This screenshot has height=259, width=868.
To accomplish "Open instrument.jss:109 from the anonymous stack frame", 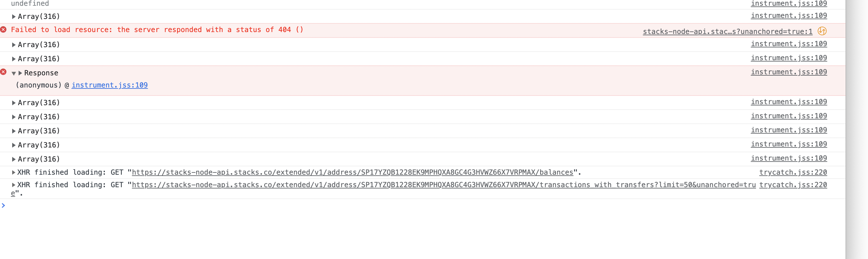I will point(110,85).
